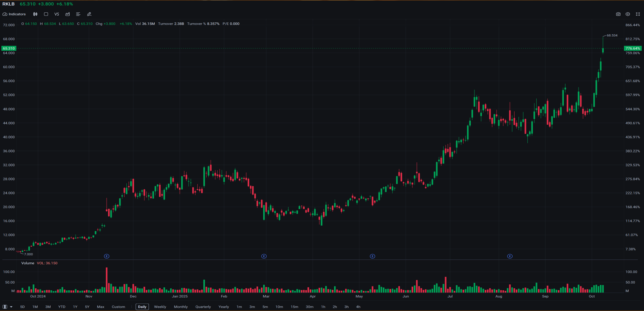Click the earnings marker near March
The width and height of the screenshot is (644, 311).
264,256
